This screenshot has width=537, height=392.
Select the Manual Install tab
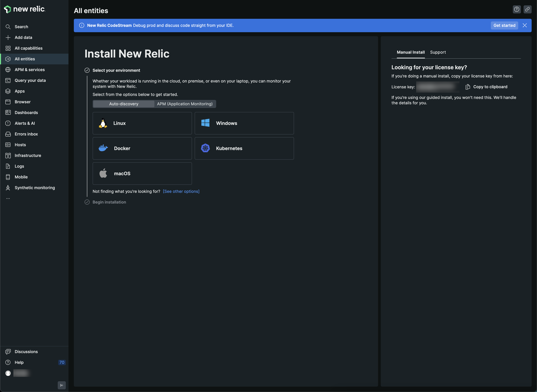click(411, 52)
